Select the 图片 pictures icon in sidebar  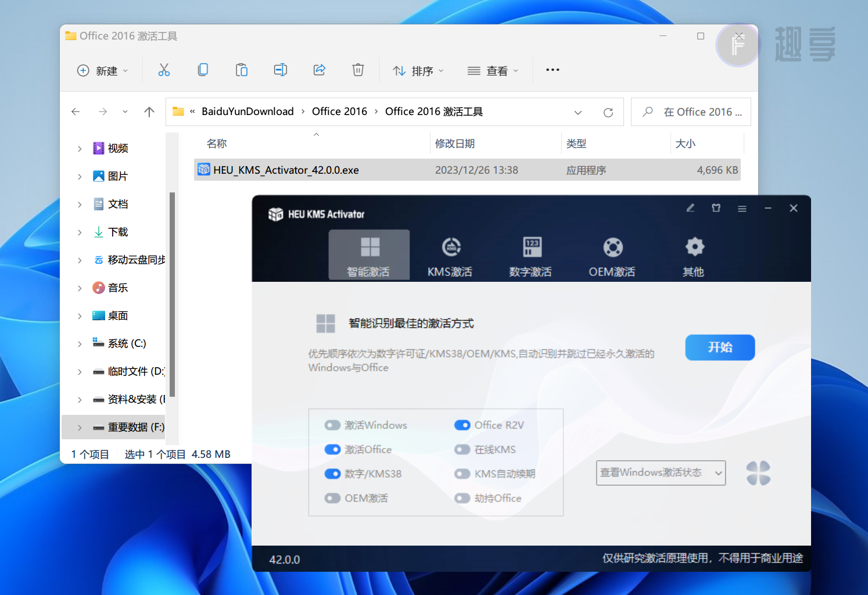[99, 176]
